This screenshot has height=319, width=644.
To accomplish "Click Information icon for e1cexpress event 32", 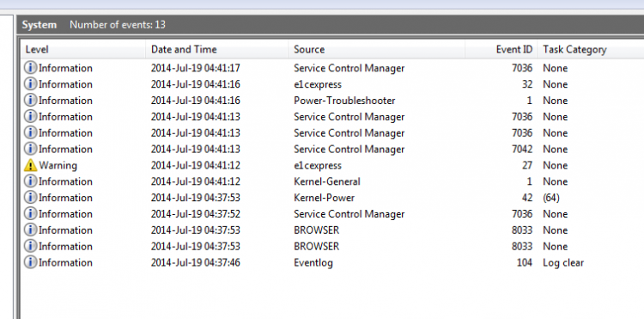I will coord(30,84).
